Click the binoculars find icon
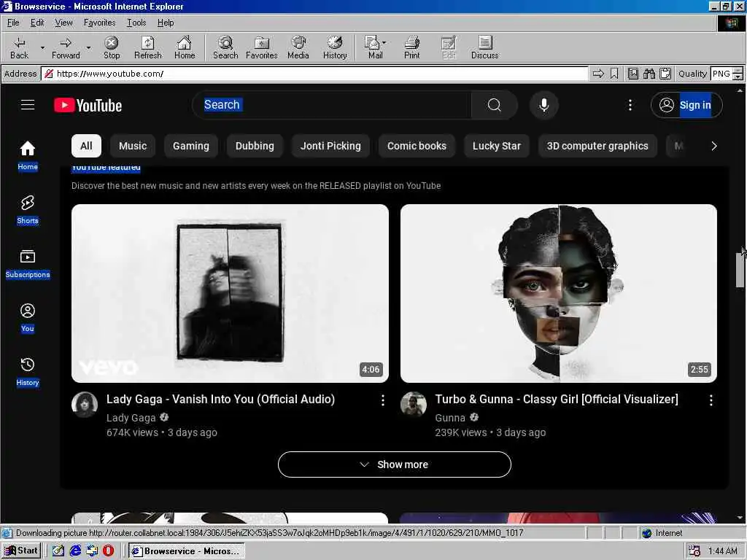This screenshot has height=560, width=747. (649, 74)
